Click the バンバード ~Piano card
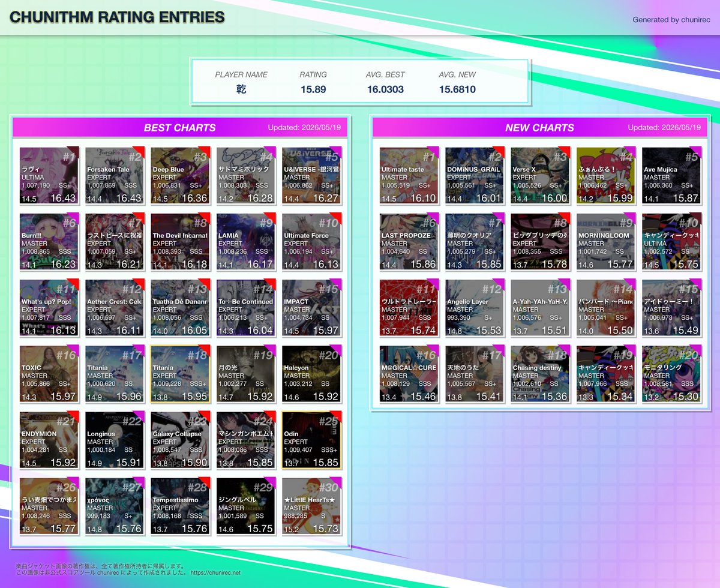Image resolution: width=720 pixels, height=588 pixels. pyautogui.click(x=606, y=307)
